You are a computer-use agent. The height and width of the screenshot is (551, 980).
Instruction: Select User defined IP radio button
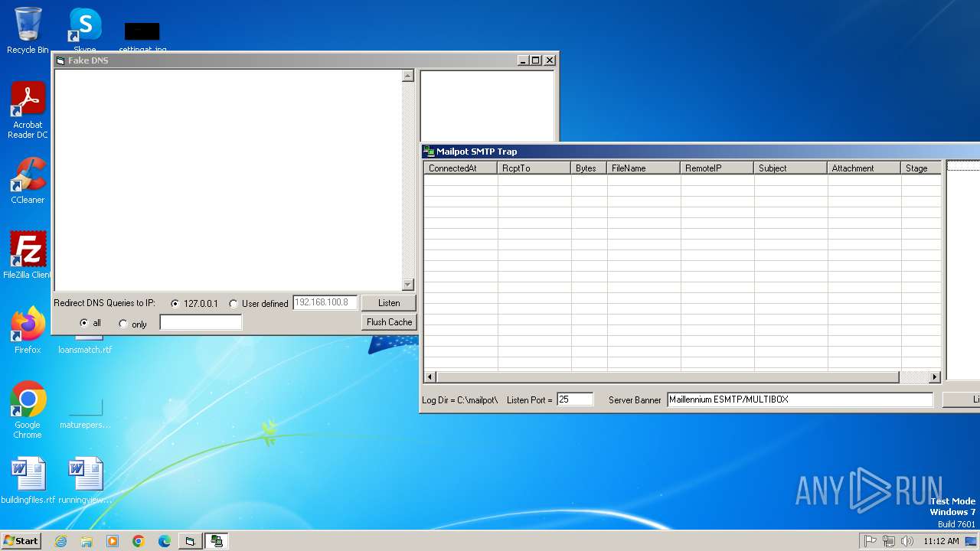tap(234, 304)
